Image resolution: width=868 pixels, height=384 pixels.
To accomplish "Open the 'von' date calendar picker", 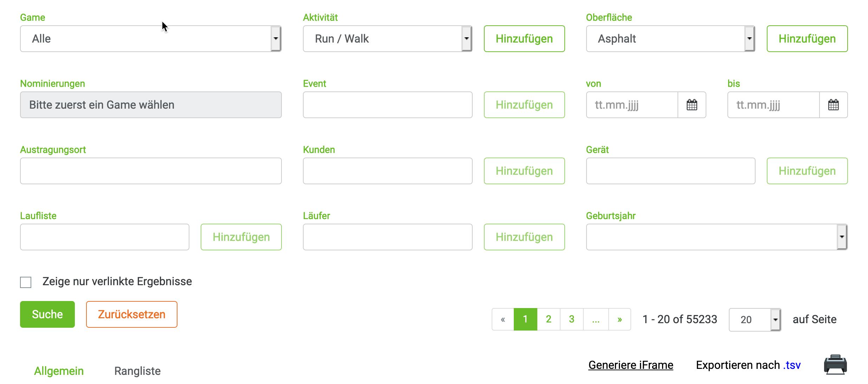I will click(692, 105).
